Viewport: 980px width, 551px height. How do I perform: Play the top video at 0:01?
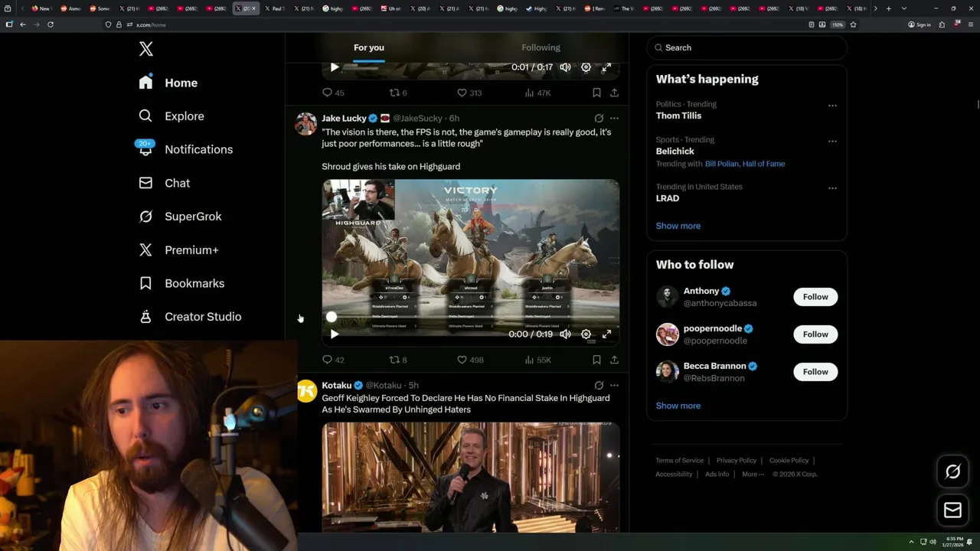tap(335, 67)
